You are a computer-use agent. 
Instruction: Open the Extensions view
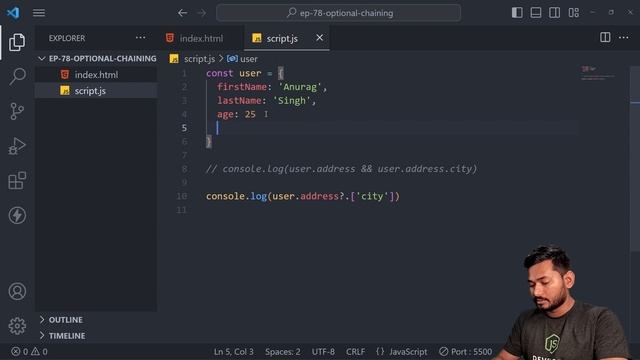[x=17, y=180]
